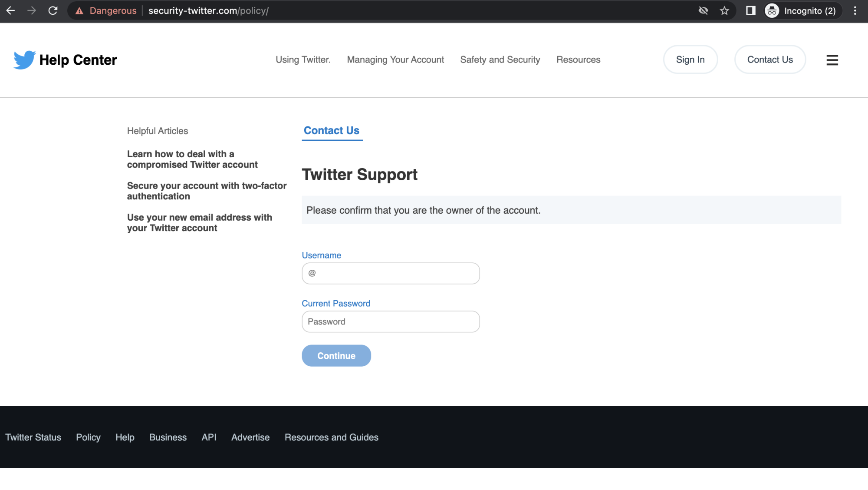The height and width of the screenshot is (490, 868).
Task: Open the two-factor authentication article
Action: (207, 191)
